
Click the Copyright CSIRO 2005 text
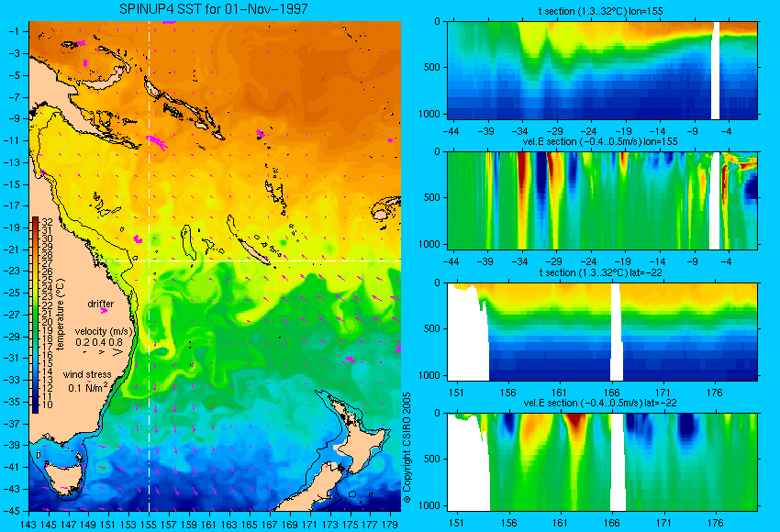tap(407, 448)
